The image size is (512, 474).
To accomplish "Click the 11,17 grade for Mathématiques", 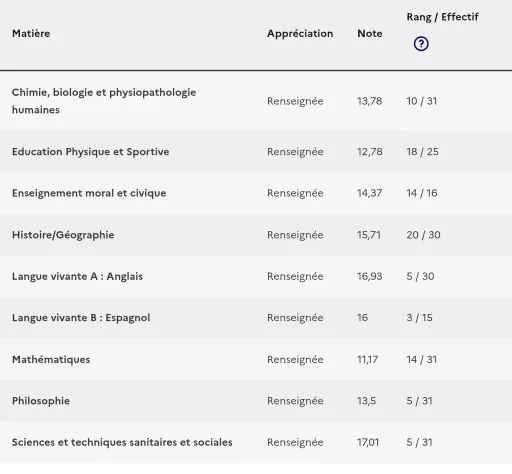I will (x=367, y=360).
